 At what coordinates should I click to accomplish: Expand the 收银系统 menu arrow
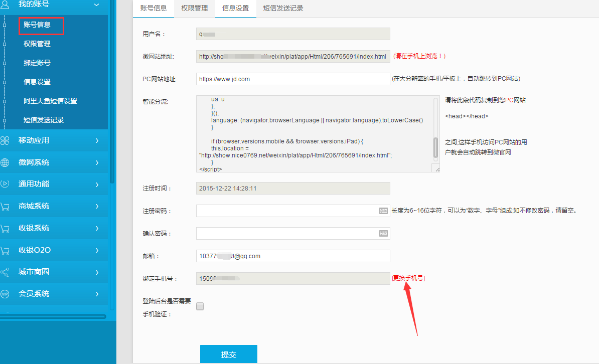(97, 229)
